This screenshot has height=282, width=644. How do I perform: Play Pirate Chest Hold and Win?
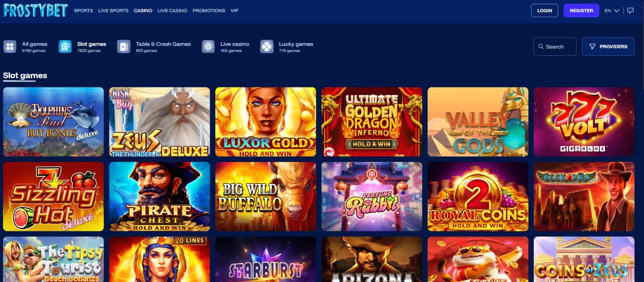click(159, 197)
